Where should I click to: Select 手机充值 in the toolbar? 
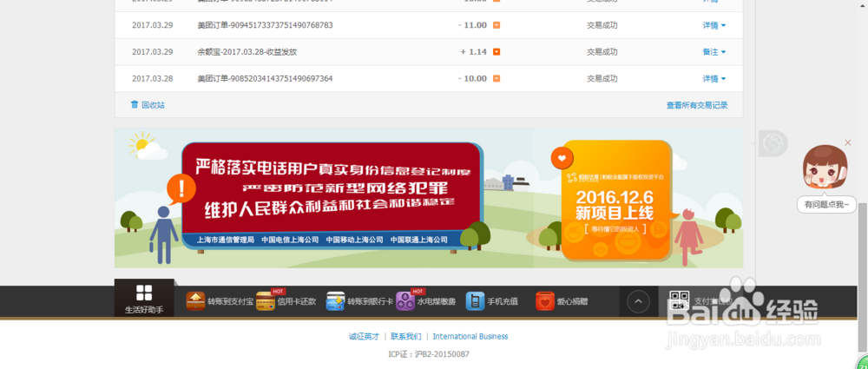point(503,302)
